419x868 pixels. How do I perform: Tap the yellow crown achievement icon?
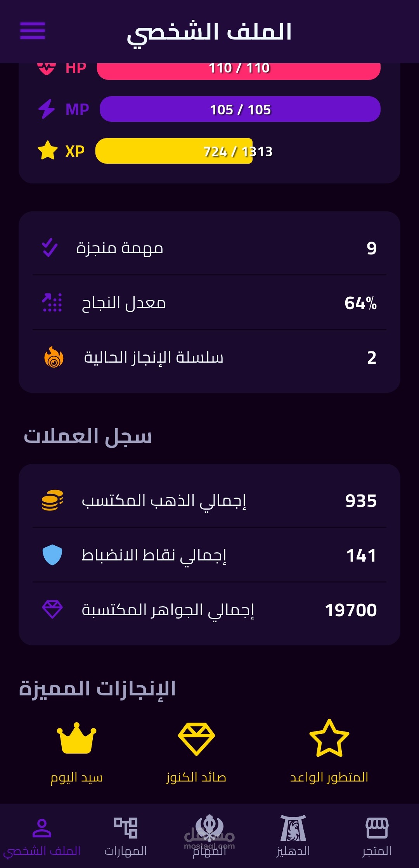pos(76,738)
